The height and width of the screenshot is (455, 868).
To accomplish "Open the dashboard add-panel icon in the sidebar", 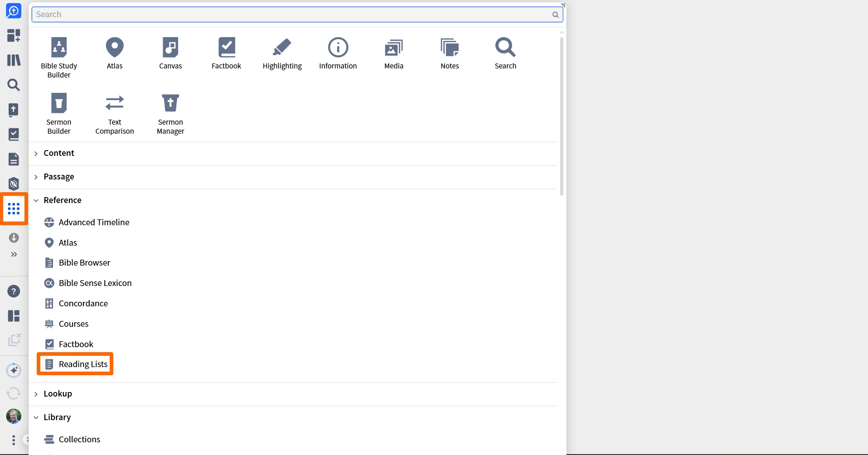I will [x=14, y=35].
